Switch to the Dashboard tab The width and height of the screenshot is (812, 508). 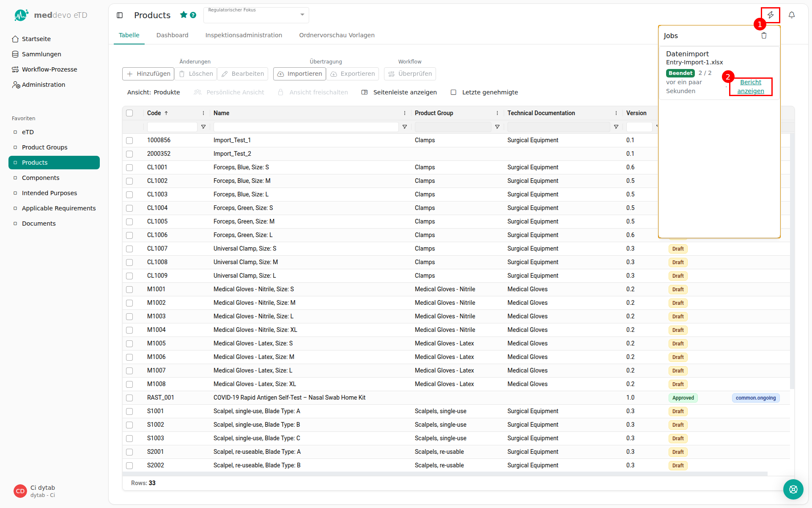tap(172, 35)
